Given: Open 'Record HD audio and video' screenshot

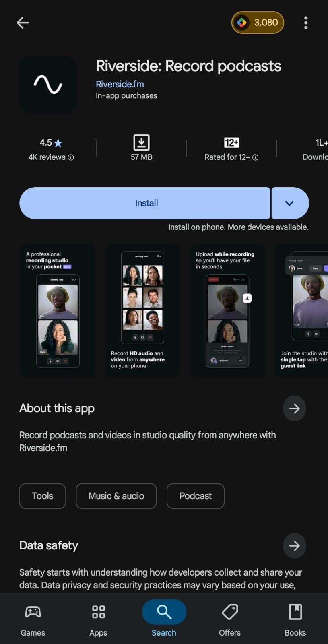Looking at the screenshot, I should click(x=142, y=310).
